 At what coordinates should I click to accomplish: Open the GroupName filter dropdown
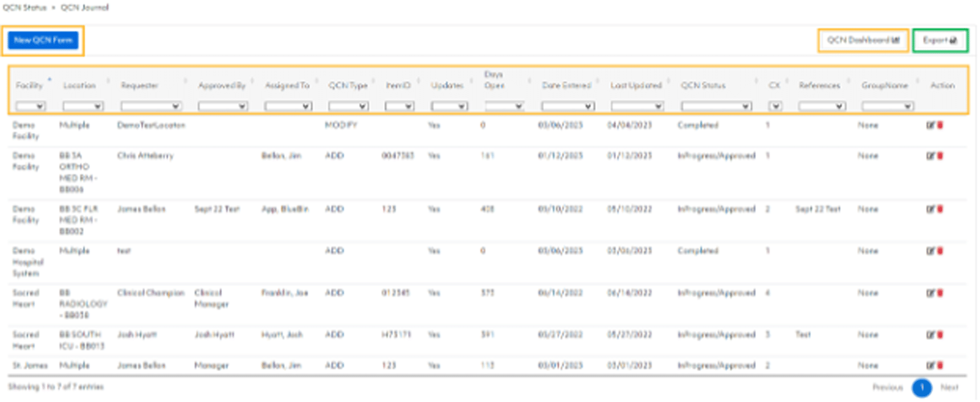click(x=888, y=106)
